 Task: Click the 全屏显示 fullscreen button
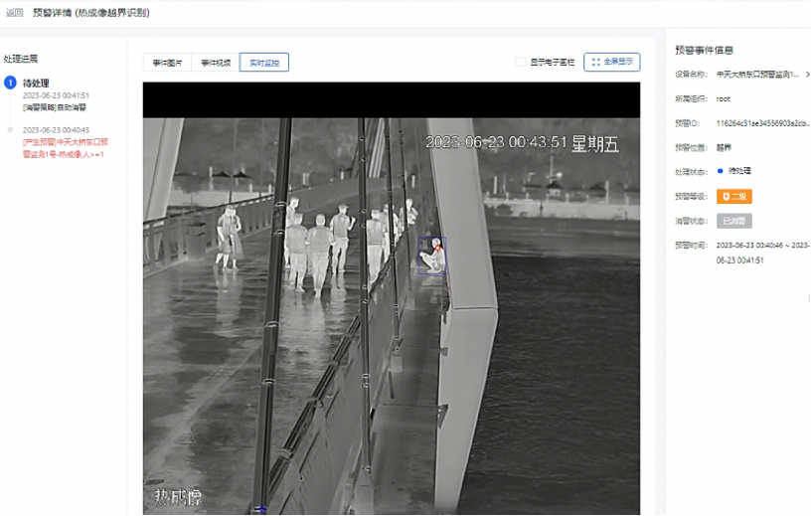click(x=611, y=62)
